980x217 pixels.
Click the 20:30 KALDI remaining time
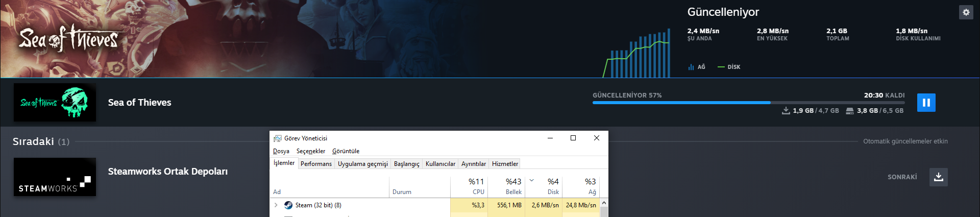click(885, 95)
